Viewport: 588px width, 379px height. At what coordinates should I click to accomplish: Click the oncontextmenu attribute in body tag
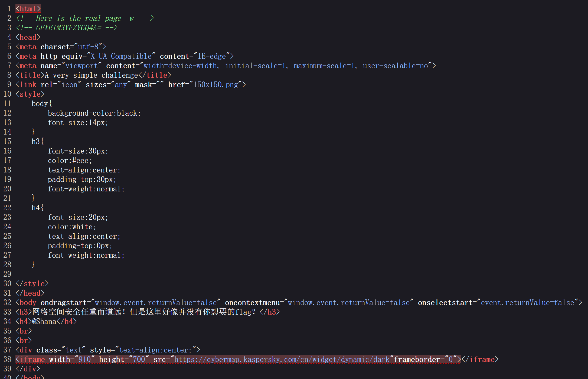point(252,303)
